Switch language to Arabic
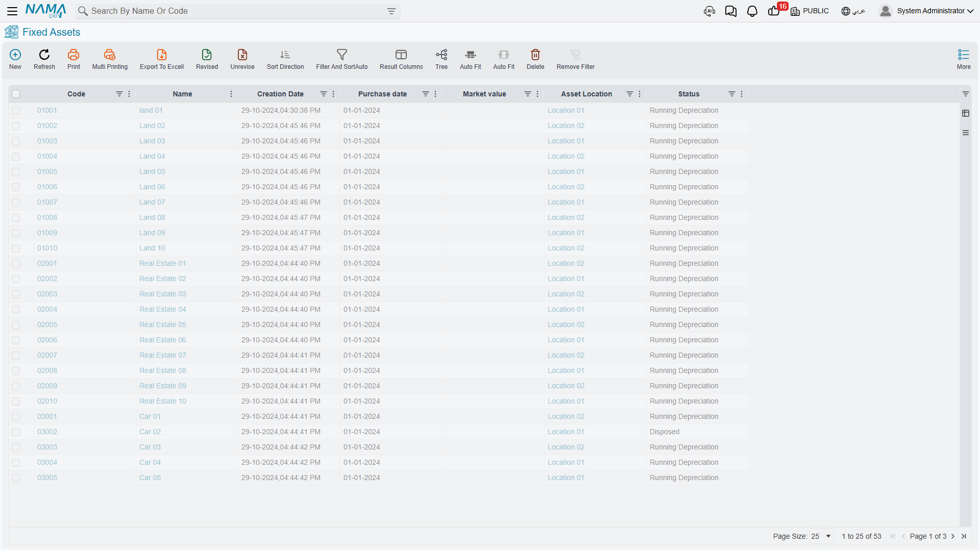This screenshot has width=980, height=551. (853, 11)
